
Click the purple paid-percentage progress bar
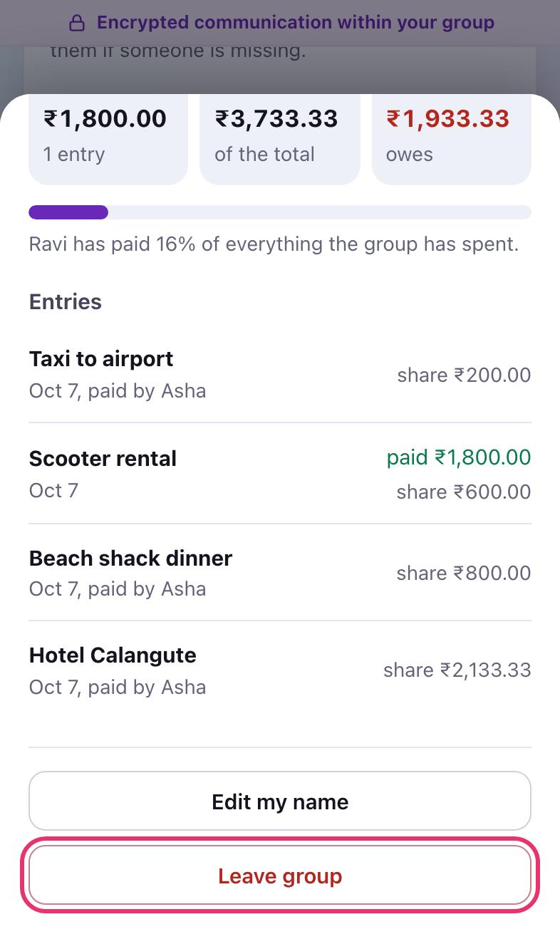[280, 212]
